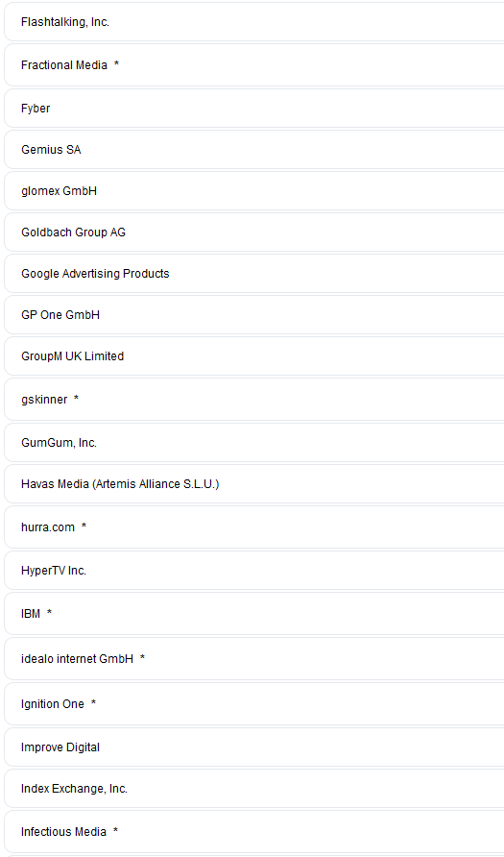Expand the Index Exchange, Inc. row
Screen dimensions: 504x857
pos(253,789)
